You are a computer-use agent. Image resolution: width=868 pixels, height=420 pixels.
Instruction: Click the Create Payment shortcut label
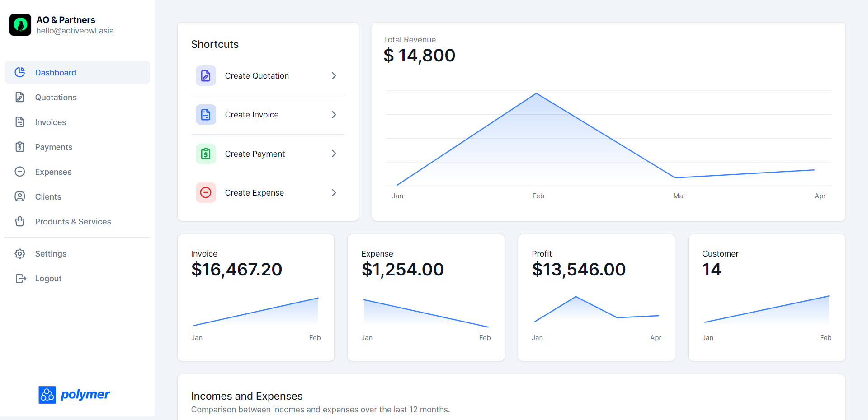[x=255, y=154]
